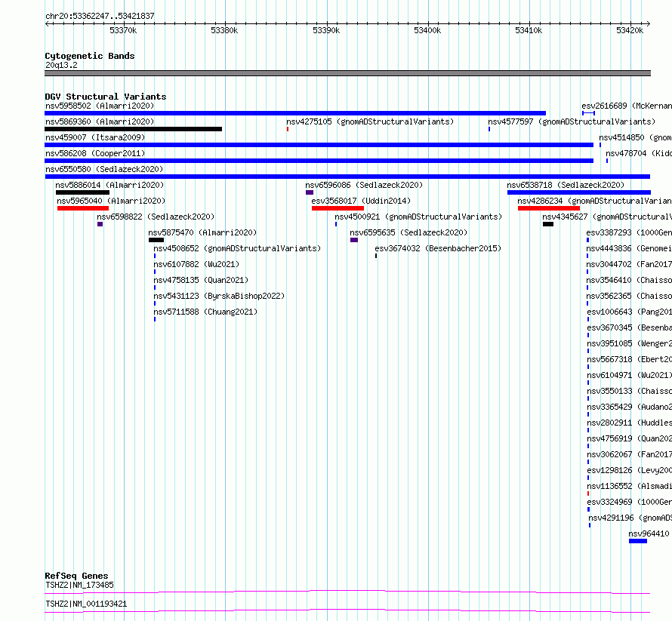The image size is (672, 621).
Task: Open the nsv3546410 variant label
Action: 629,280
